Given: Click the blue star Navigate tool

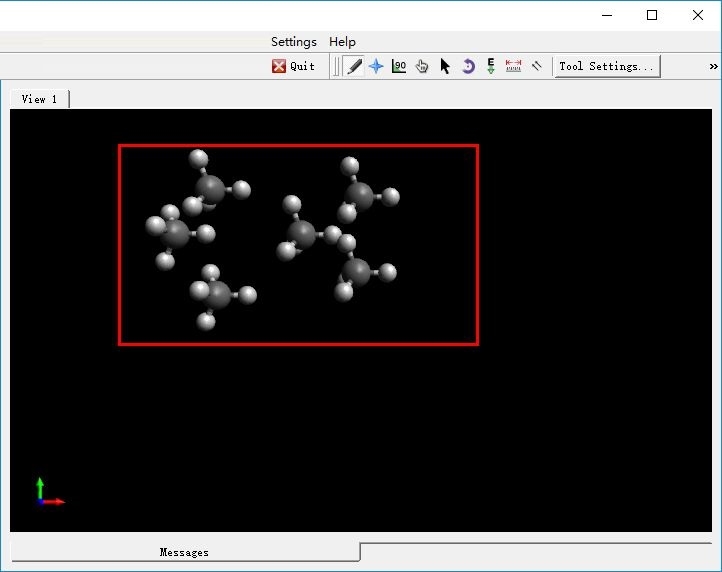Looking at the screenshot, I should (376, 66).
